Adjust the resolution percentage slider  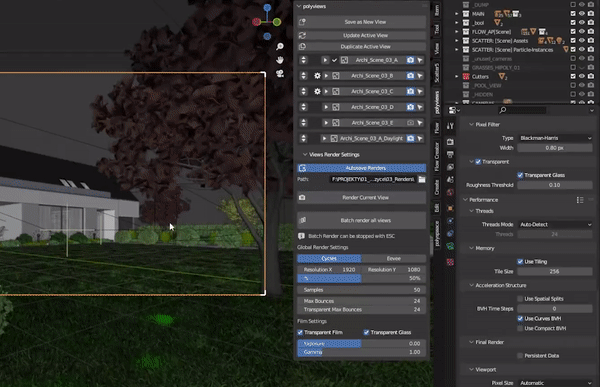362,278
